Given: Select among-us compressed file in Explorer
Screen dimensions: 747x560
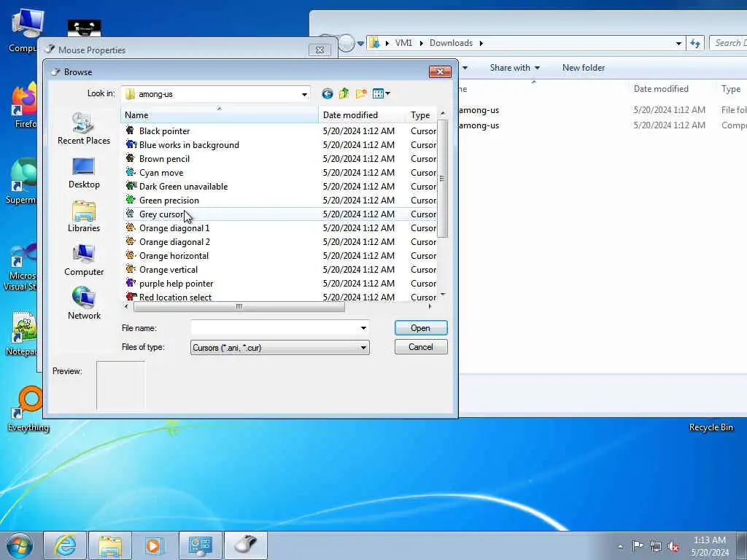Looking at the screenshot, I should click(479, 125).
